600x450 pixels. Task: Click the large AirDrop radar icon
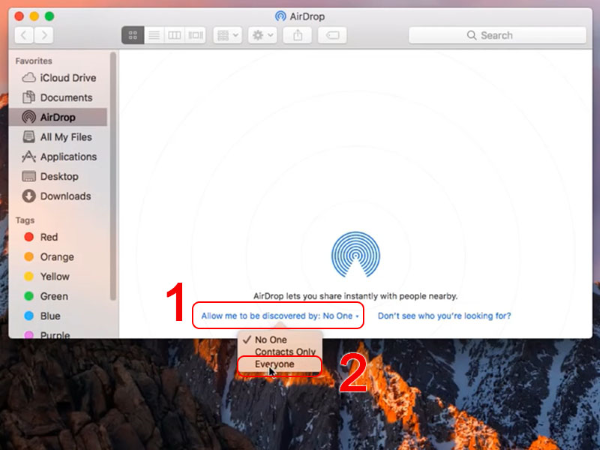(x=354, y=255)
